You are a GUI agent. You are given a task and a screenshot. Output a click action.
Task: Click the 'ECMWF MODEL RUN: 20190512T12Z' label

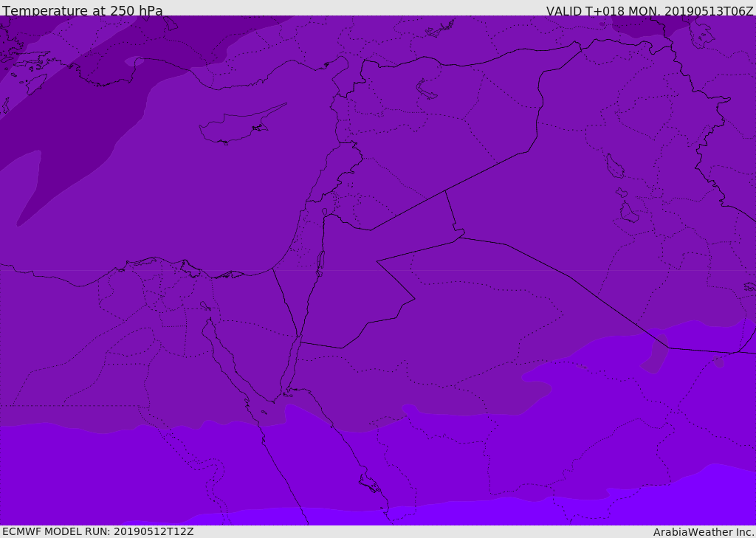point(98,531)
